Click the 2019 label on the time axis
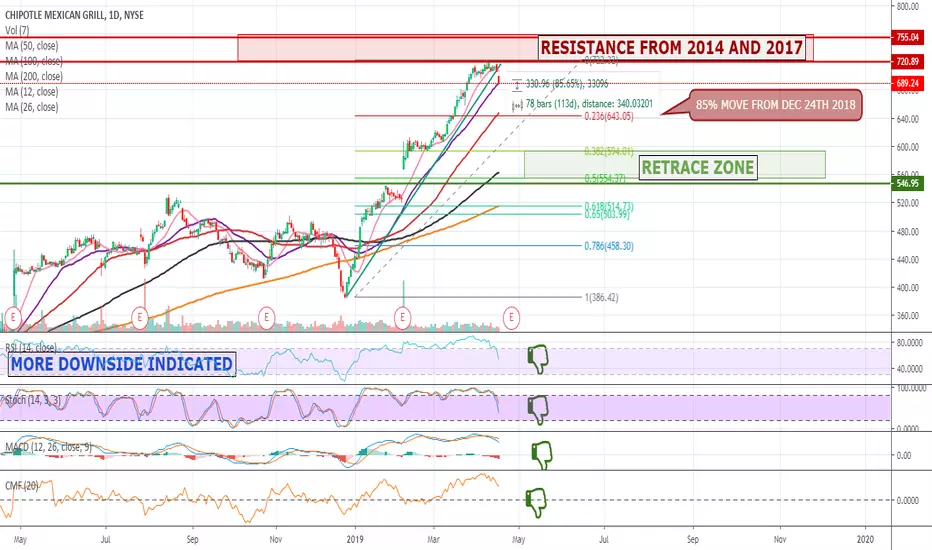The width and height of the screenshot is (932, 550). coord(355,539)
